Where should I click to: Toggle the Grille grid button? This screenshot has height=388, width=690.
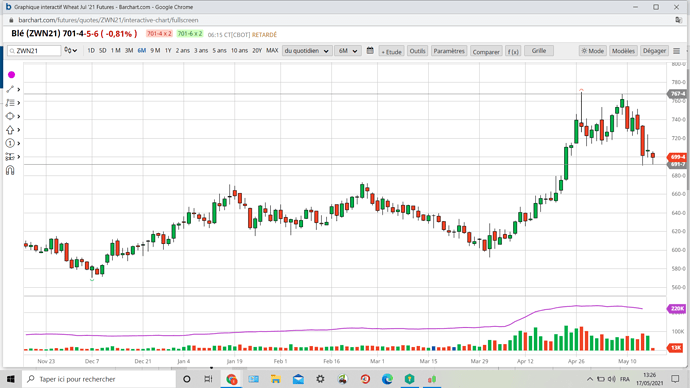point(539,51)
